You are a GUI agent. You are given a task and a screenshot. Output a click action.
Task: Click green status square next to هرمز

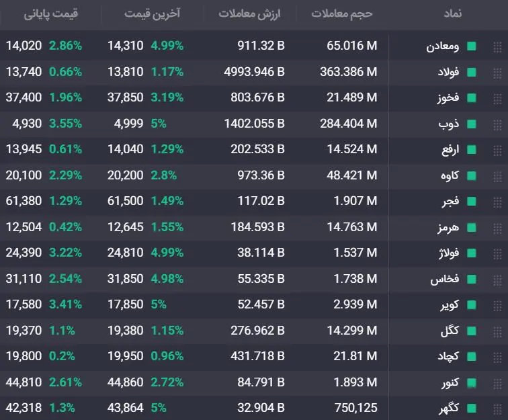coord(472,228)
